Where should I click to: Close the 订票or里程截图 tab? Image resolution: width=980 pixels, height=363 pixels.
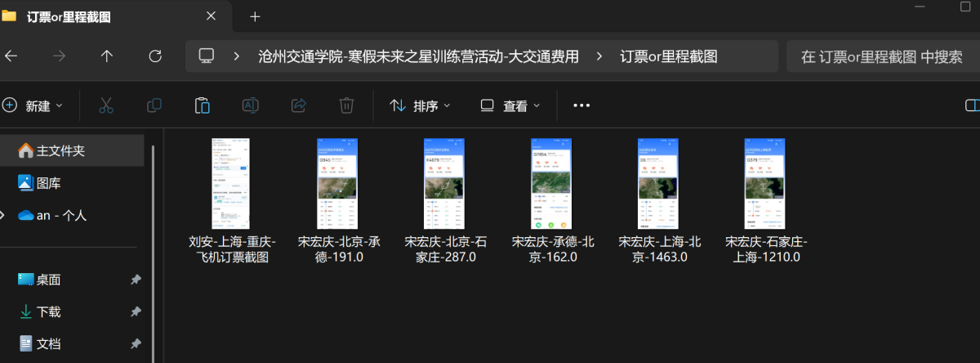click(212, 16)
